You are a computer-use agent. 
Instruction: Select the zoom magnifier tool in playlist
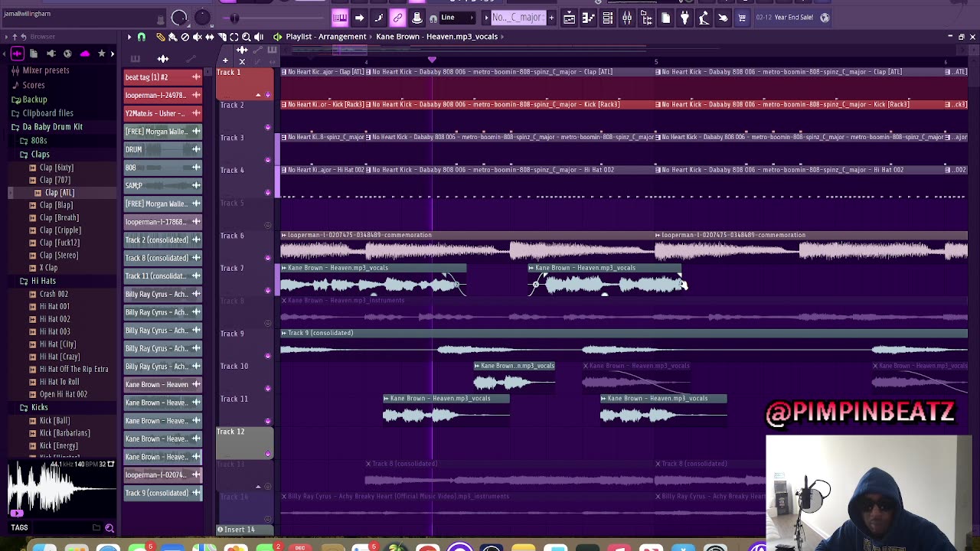pyautogui.click(x=247, y=37)
